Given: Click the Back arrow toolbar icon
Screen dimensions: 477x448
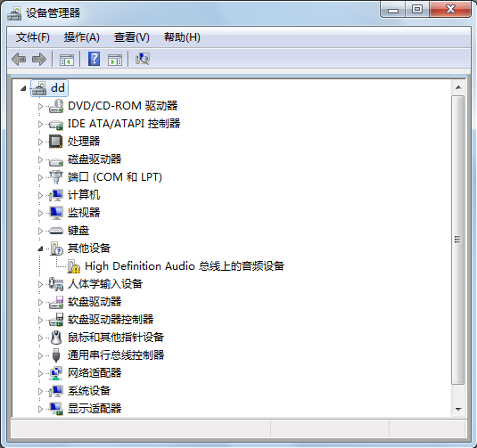Looking at the screenshot, I should coord(19,59).
